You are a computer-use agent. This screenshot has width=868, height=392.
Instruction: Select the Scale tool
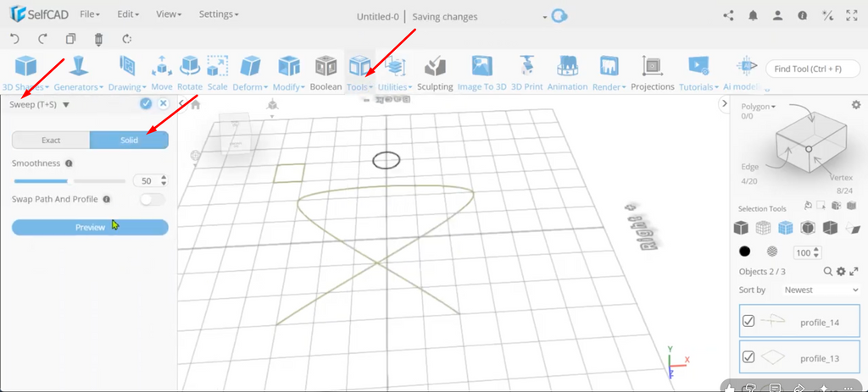[x=218, y=72]
